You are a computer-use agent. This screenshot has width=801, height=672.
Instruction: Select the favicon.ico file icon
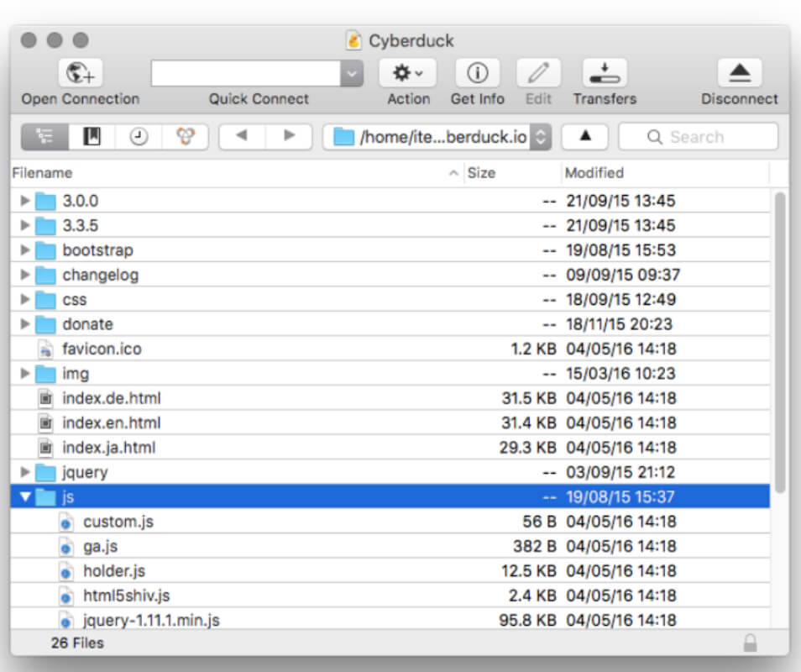(45, 349)
